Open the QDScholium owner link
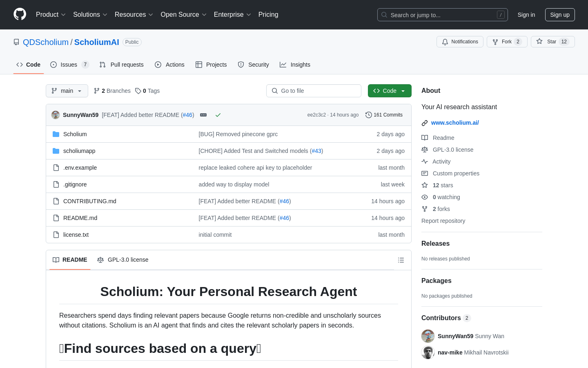 coord(46,42)
